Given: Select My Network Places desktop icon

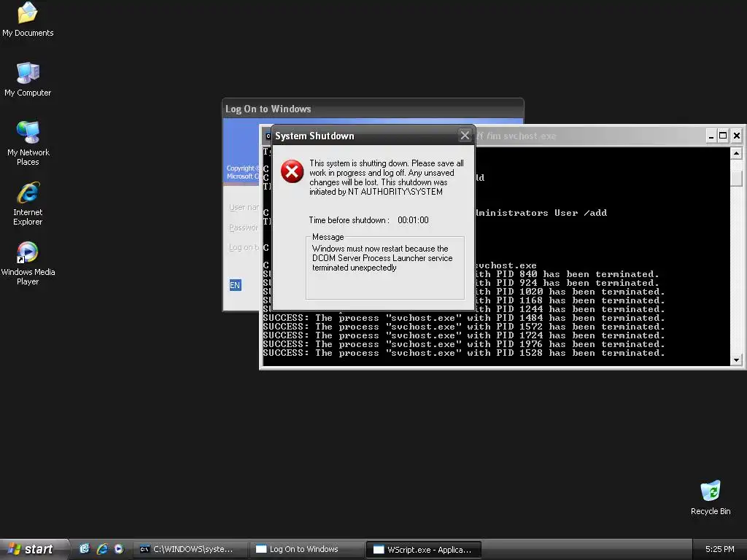Looking at the screenshot, I should (28, 144).
